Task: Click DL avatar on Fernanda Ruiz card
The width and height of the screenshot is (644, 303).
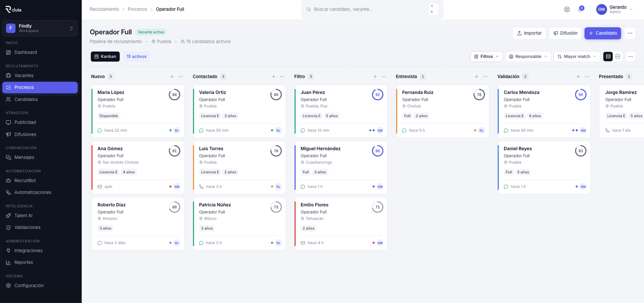Action: [481, 131]
